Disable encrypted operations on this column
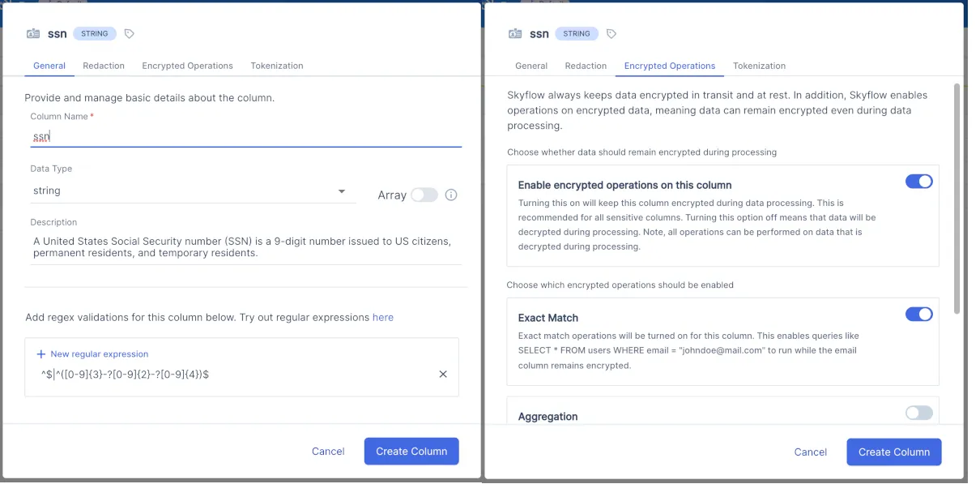Screen dimensions: 980x484 [x=919, y=181]
